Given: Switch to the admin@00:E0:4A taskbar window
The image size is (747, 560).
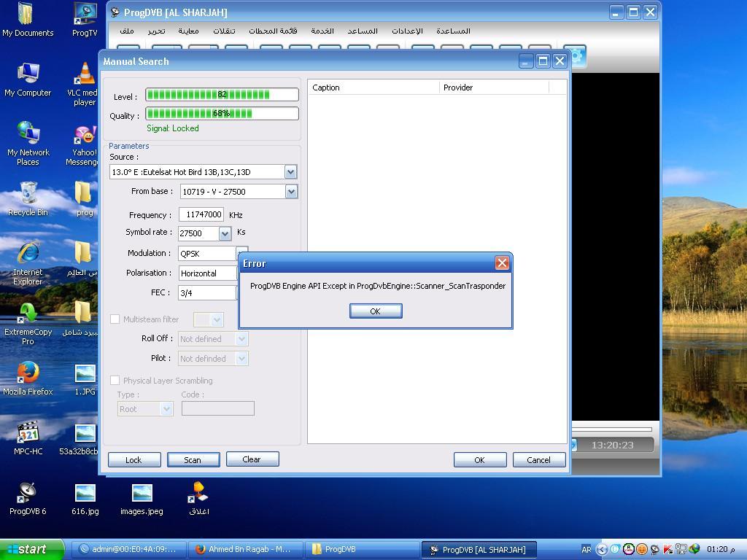Looking at the screenshot, I should [128, 550].
